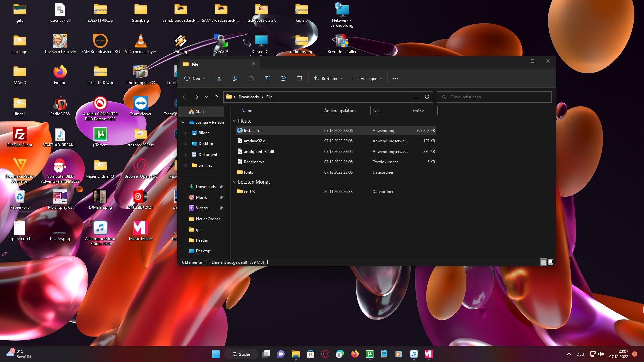The image size is (644, 362).
Task: Switch to the large thumbnails view toggle
Action: tap(551, 262)
